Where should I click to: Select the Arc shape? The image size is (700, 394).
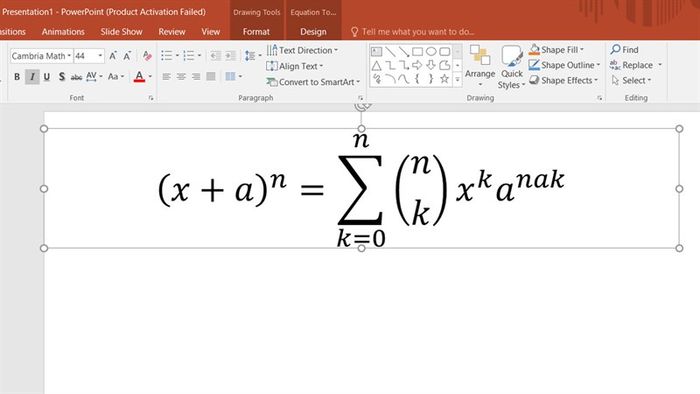pyautogui.click(x=390, y=79)
